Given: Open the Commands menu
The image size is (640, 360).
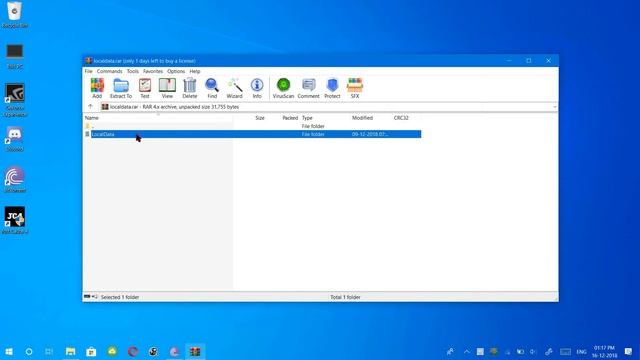Looking at the screenshot, I should 109,71.
